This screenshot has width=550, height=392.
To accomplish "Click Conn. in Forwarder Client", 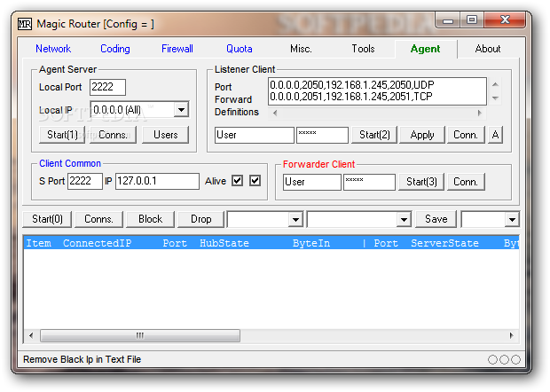I will [466, 182].
